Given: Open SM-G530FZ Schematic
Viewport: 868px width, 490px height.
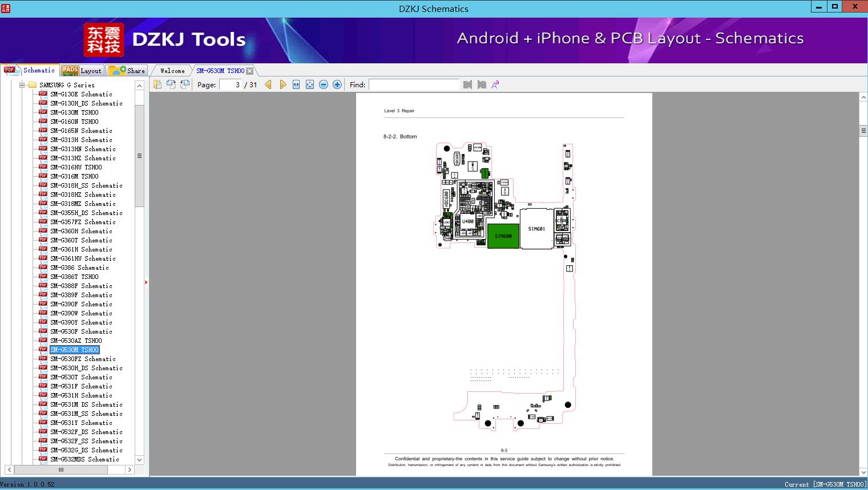Looking at the screenshot, I should tap(83, 359).
